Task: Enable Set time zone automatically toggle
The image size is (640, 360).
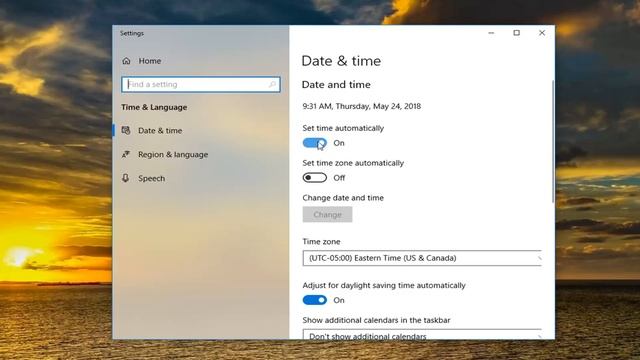Action: [315, 178]
